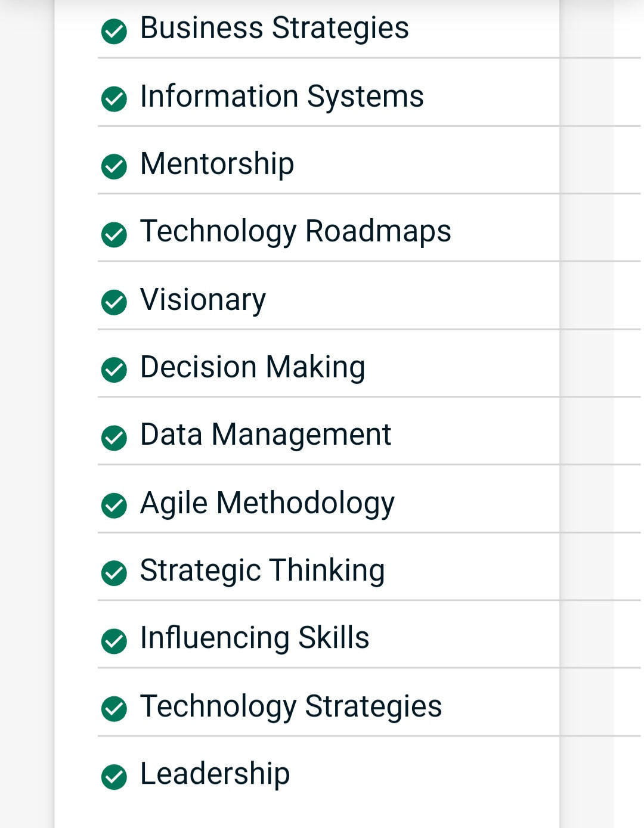The width and height of the screenshot is (644, 828).
Task: Click the checkmark icon next to Information Systems
Action: (114, 99)
